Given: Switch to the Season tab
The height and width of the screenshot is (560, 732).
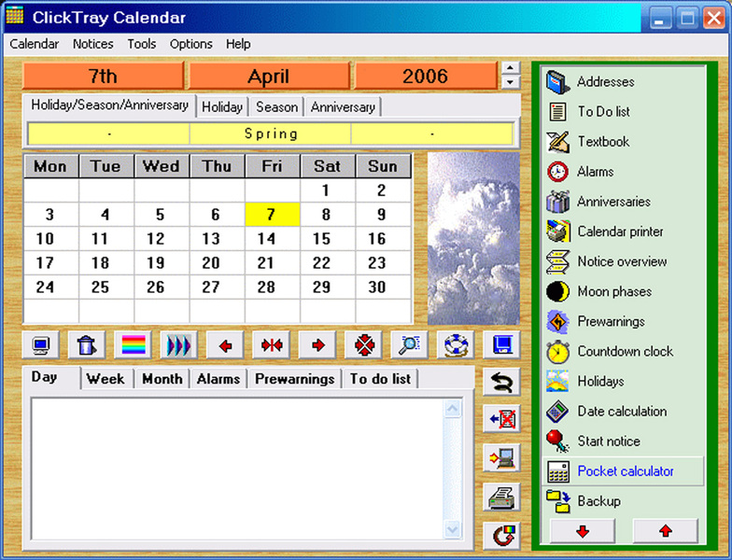Looking at the screenshot, I should tap(276, 107).
